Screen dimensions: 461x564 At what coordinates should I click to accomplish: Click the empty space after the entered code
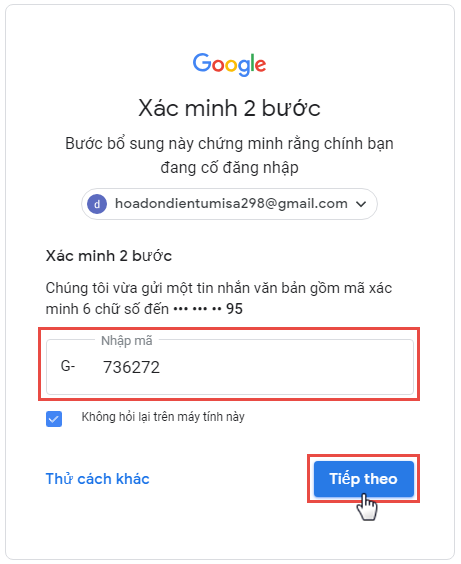[286, 367]
